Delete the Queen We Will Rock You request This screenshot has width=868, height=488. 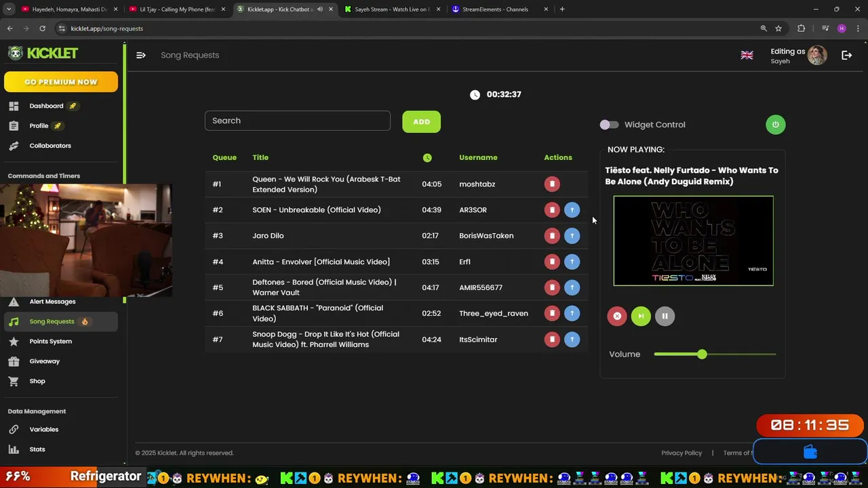click(552, 184)
